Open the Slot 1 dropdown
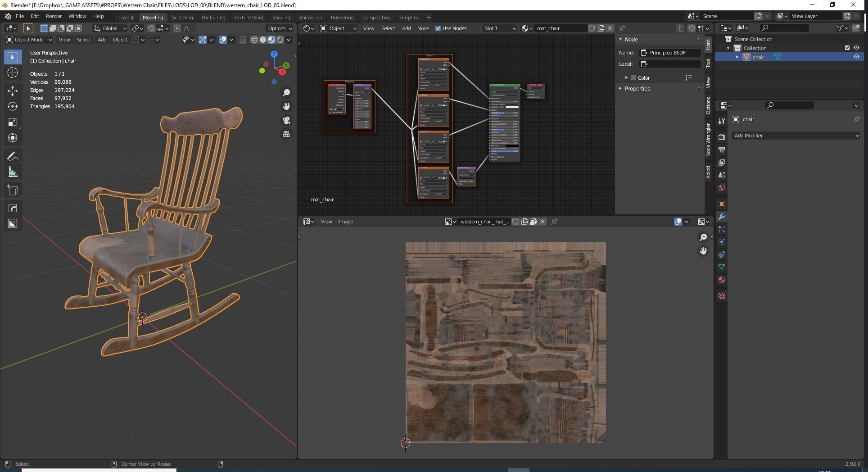The height and width of the screenshot is (472, 868). [x=499, y=28]
